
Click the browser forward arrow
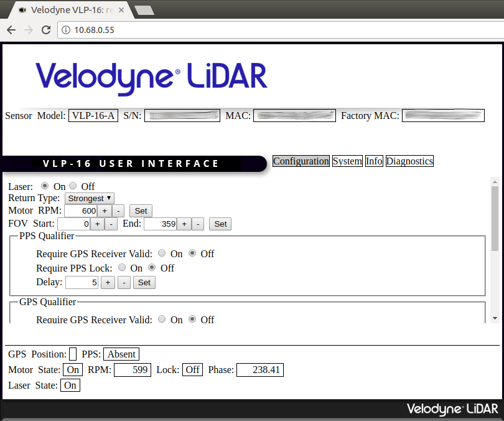(29, 30)
